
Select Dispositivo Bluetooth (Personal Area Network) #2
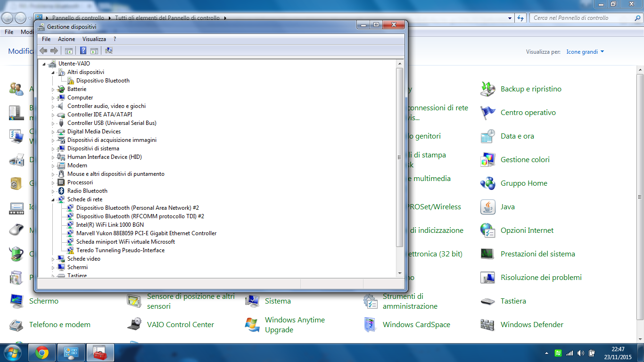coord(138,208)
